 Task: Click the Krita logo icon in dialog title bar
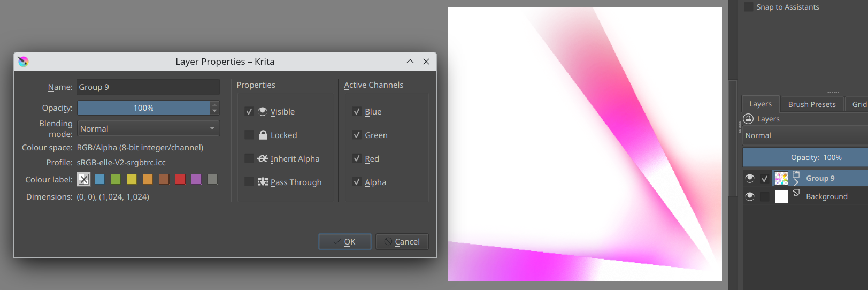[23, 62]
